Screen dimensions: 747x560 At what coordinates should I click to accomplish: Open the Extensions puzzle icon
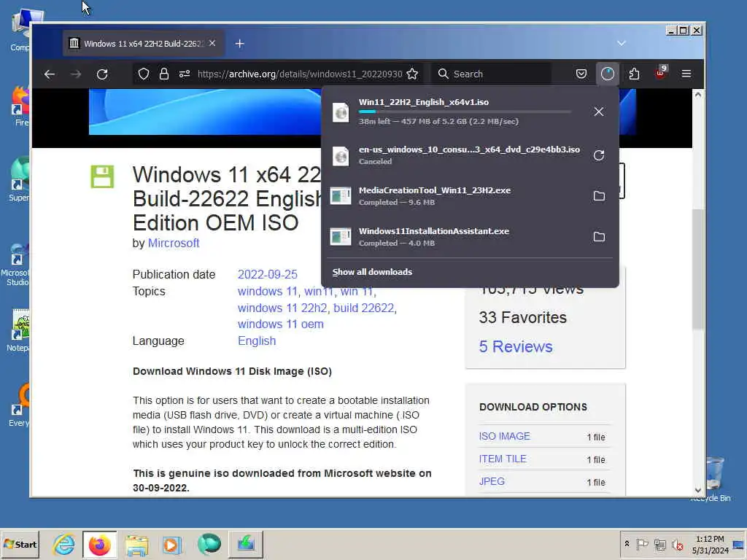click(x=634, y=74)
